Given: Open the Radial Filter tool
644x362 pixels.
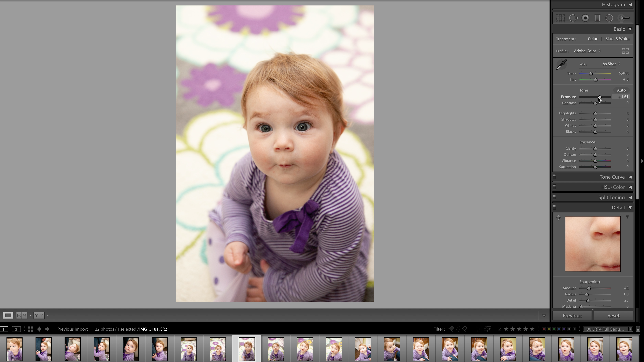Looking at the screenshot, I should pyautogui.click(x=609, y=18).
